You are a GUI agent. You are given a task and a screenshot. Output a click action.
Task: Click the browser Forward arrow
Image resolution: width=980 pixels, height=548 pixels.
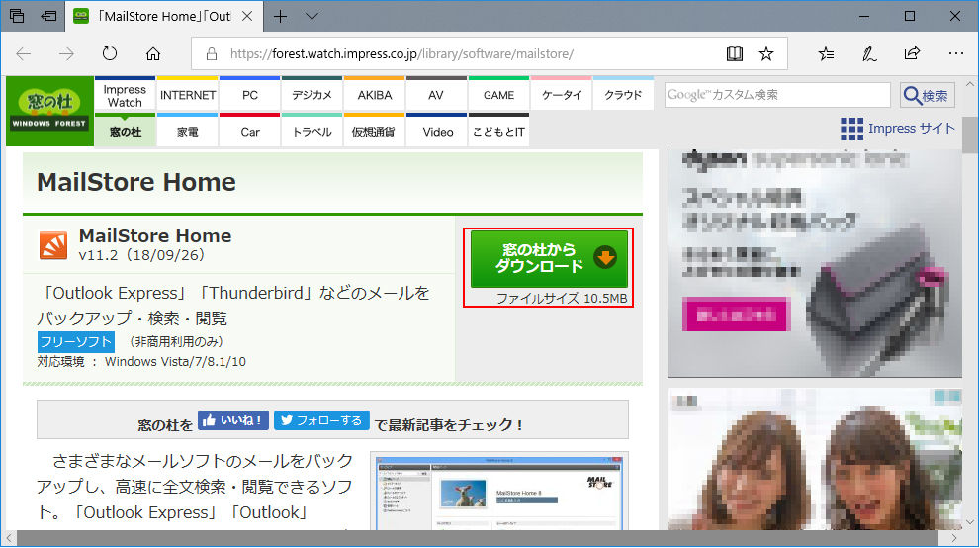(x=66, y=53)
